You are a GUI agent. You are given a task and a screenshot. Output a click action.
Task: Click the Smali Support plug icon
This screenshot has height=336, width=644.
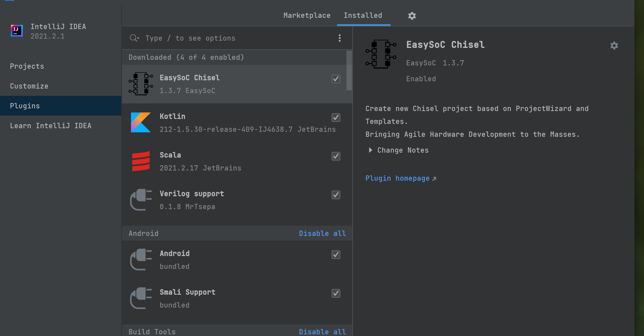[x=141, y=298]
